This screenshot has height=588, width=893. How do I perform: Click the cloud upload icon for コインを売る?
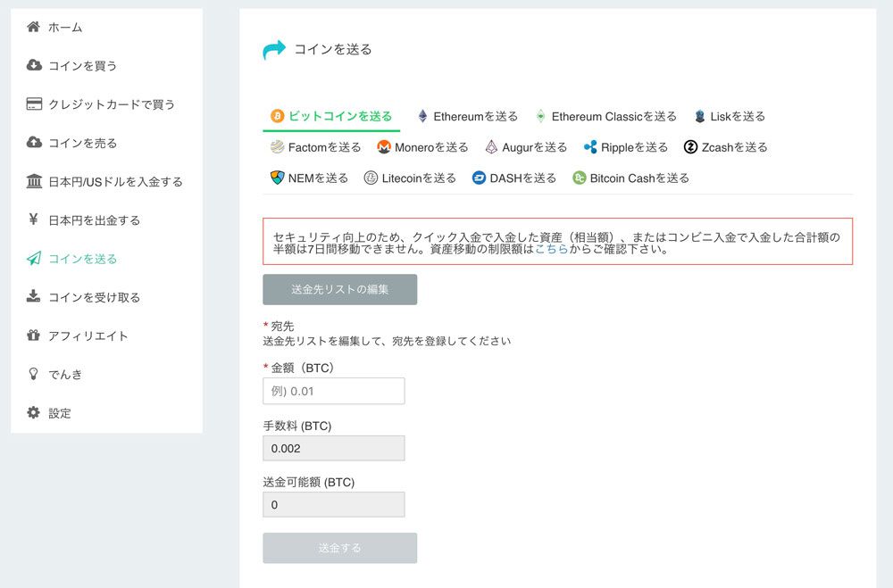[x=34, y=142]
